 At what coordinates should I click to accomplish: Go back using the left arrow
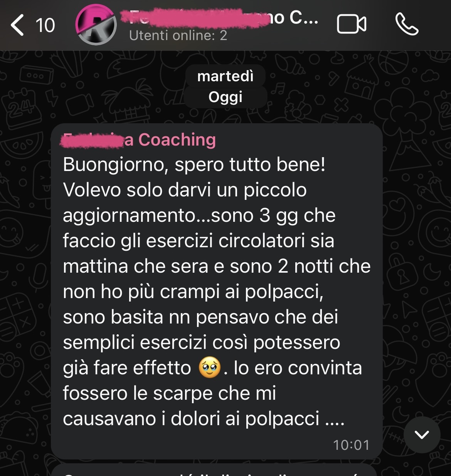click(x=17, y=25)
